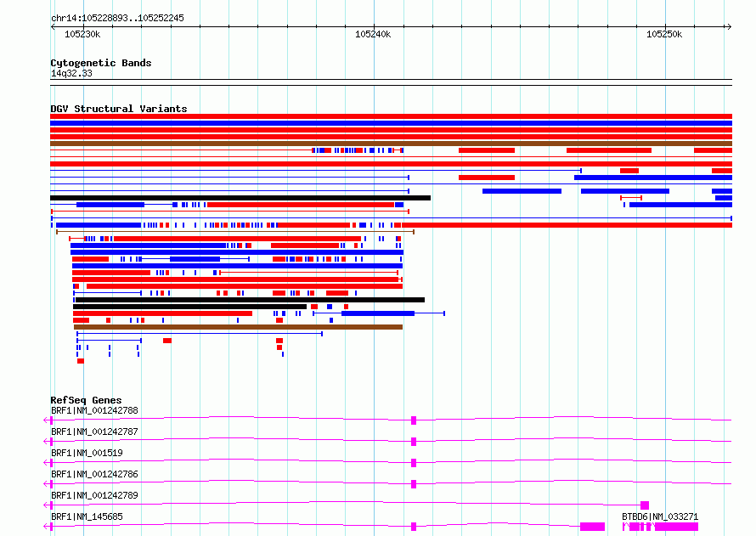Select transcript label BRF1|NM_001519
The image size is (756, 536).
[x=87, y=453]
